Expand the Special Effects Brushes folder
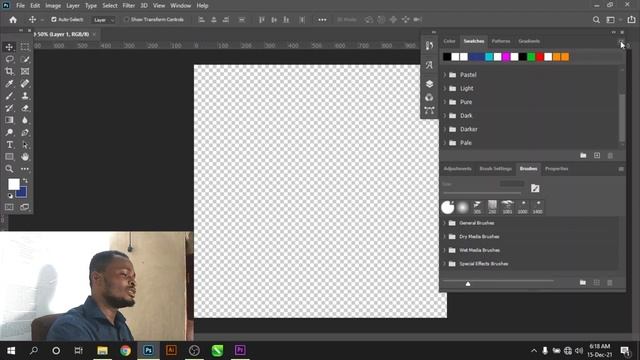This screenshot has height=360, width=640. pyautogui.click(x=444, y=264)
